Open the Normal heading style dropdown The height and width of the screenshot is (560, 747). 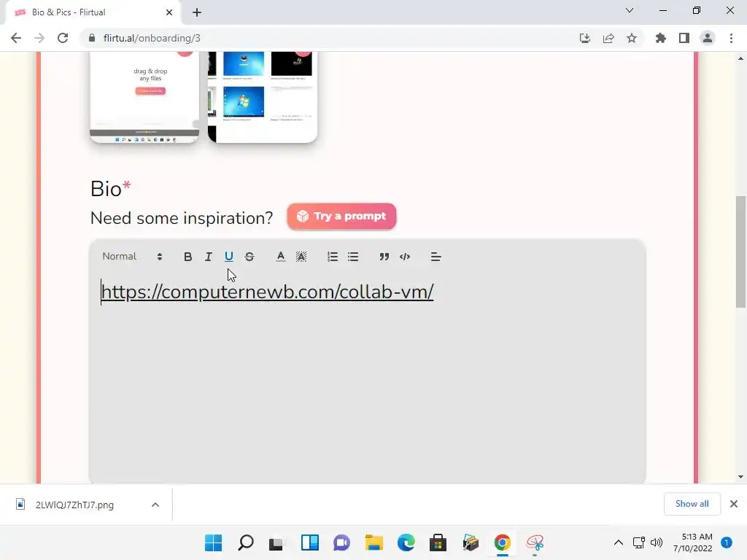point(133,257)
